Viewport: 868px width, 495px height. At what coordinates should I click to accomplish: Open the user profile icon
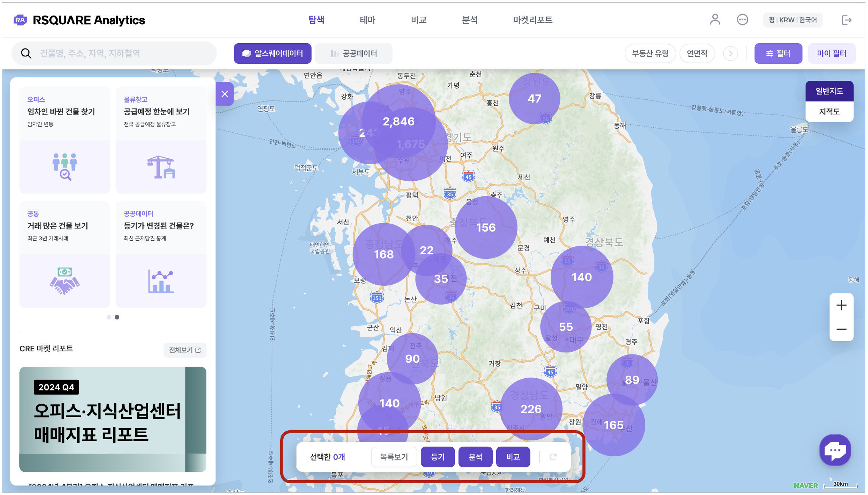point(715,20)
